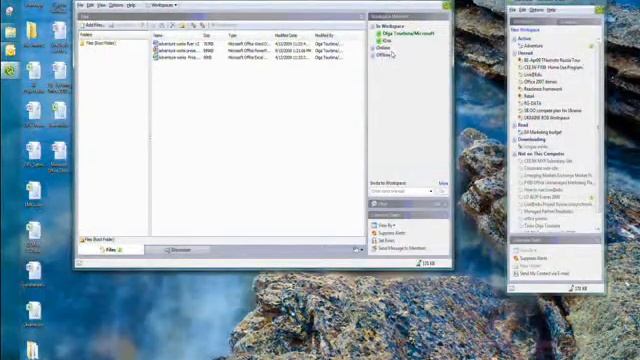
Task: Click the Excel icon of the third file
Action: (x=156, y=58)
